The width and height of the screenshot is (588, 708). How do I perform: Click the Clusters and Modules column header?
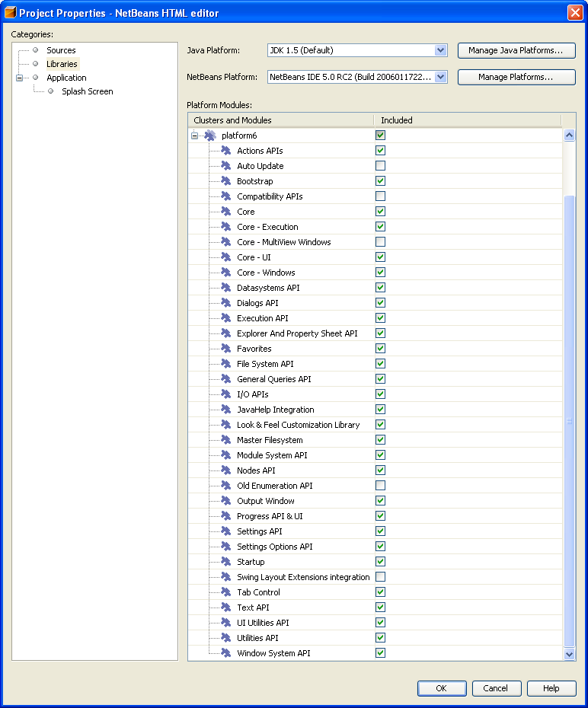coord(281,120)
